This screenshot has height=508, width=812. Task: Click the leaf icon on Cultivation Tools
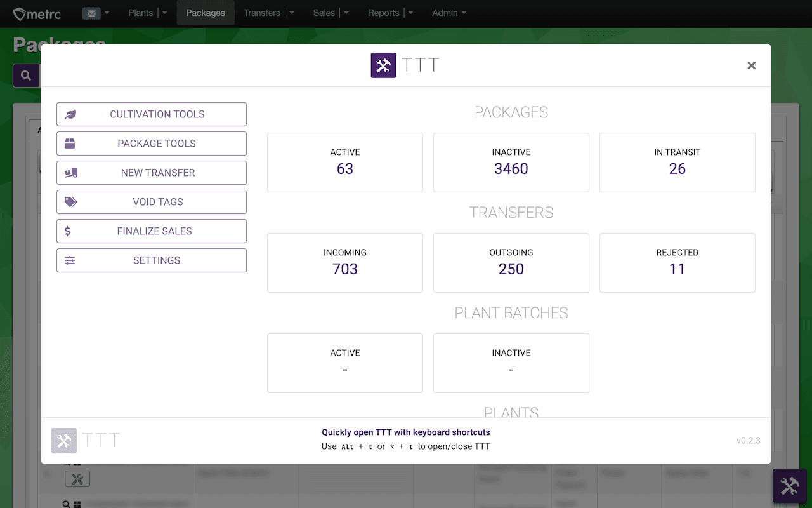70,114
